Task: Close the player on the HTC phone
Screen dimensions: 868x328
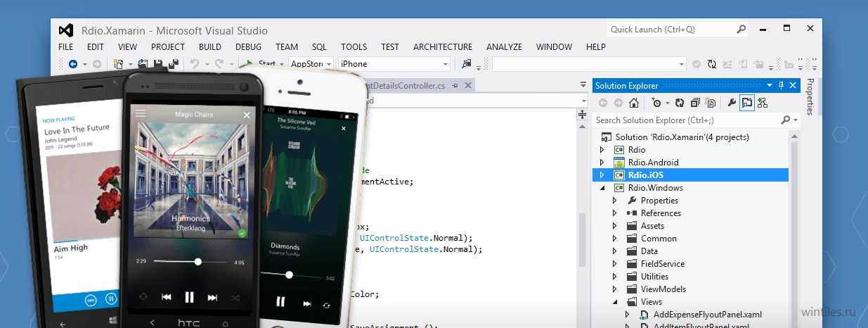Action: point(247,114)
